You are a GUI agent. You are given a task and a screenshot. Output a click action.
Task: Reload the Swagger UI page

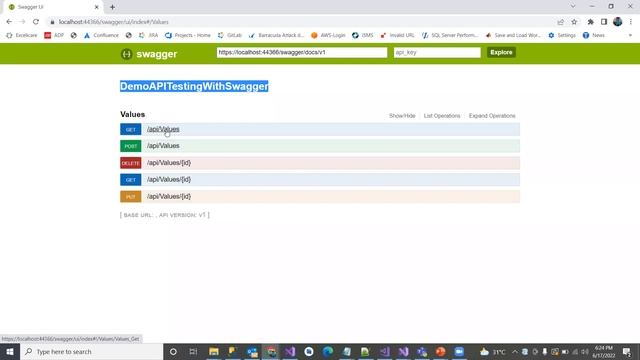point(36,22)
